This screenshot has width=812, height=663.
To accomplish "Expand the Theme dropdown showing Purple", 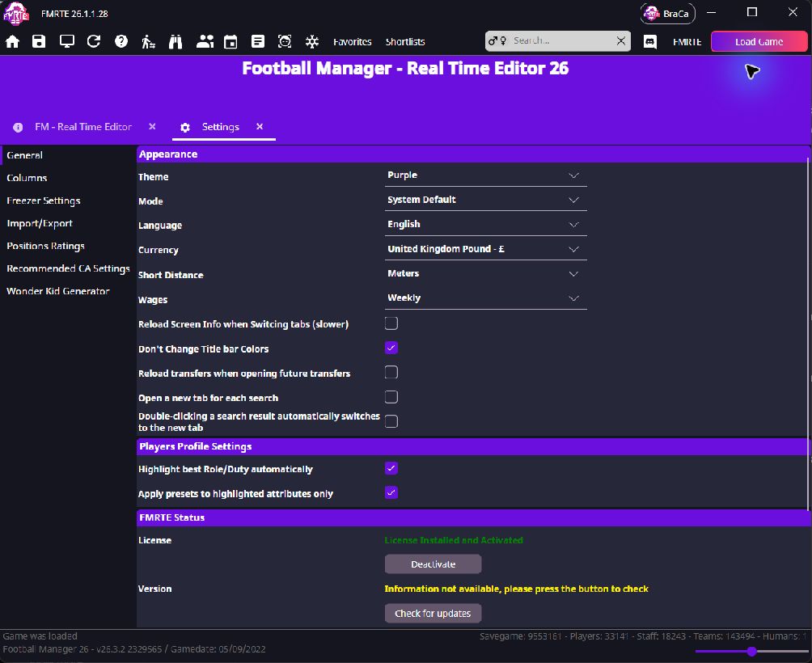I will click(486, 175).
